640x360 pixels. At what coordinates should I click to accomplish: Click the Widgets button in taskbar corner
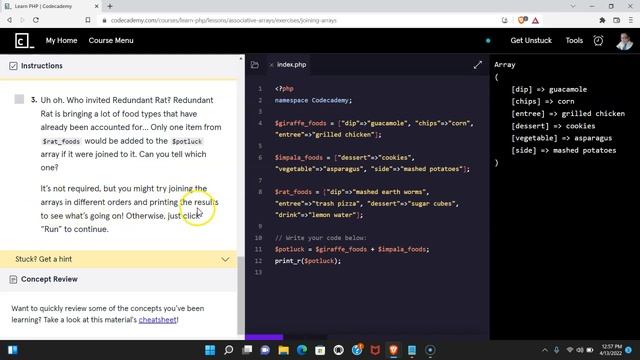(13, 350)
